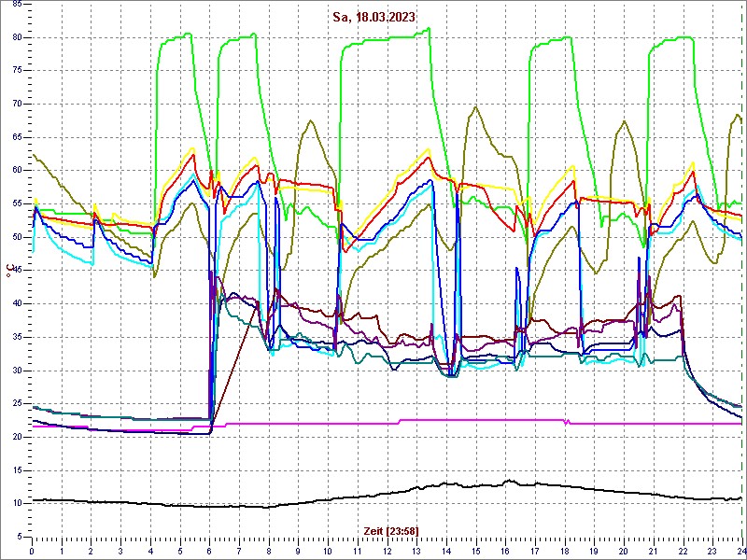Select the 35 value on temperature axis
This screenshot has width=747, height=560.
(17, 337)
